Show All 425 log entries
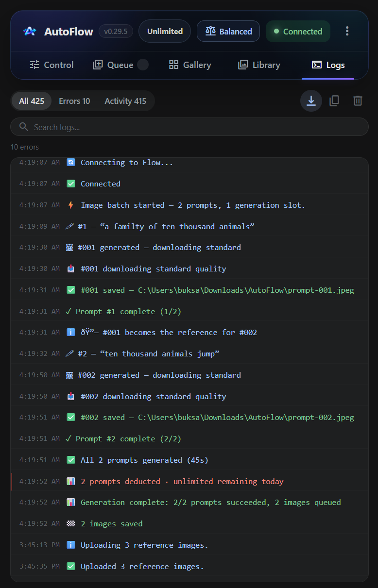Viewport: 378px width, 588px height. [32, 101]
